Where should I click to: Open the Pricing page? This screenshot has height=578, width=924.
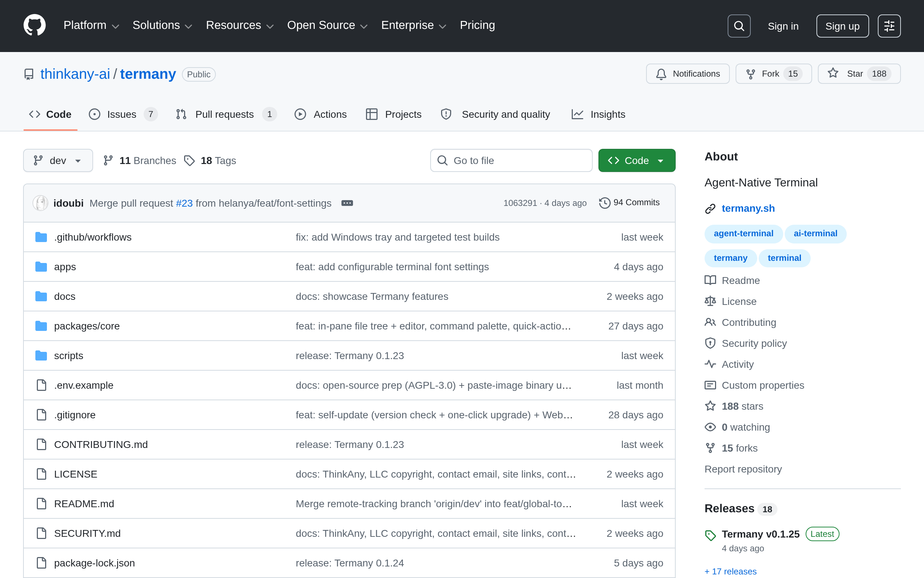coord(477,25)
